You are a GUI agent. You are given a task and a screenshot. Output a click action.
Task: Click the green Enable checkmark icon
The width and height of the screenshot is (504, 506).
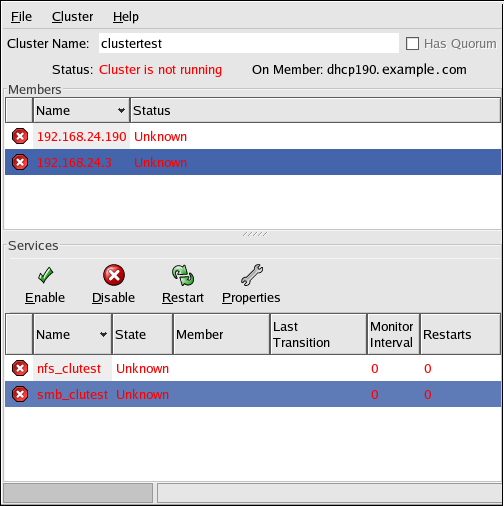pyautogui.click(x=45, y=275)
